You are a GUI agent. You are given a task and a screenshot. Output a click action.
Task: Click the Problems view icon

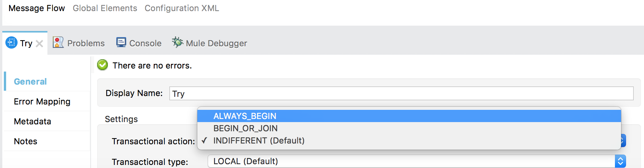(x=58, y=42)
